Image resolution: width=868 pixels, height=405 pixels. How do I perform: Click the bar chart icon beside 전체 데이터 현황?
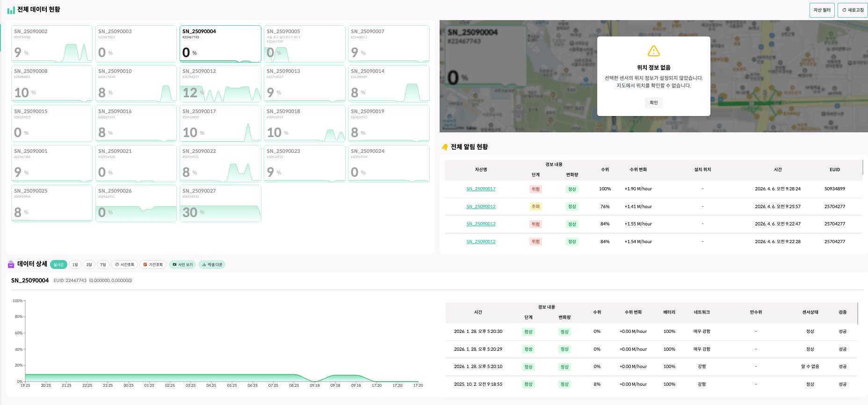click(x=11, y=10)
